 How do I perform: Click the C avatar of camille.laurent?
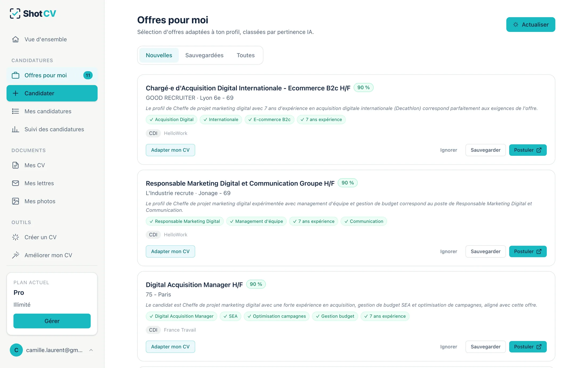click(x=16, y=350)
